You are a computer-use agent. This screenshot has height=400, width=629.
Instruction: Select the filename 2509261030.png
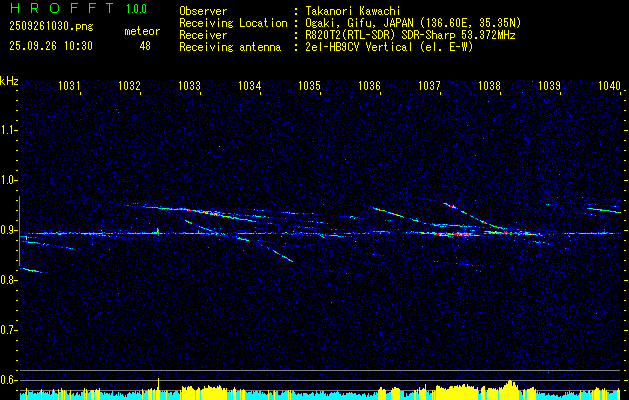click(x=51, y=27)
